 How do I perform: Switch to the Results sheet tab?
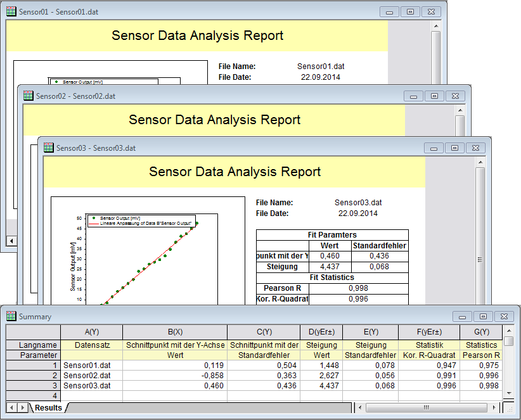point(49,408)
